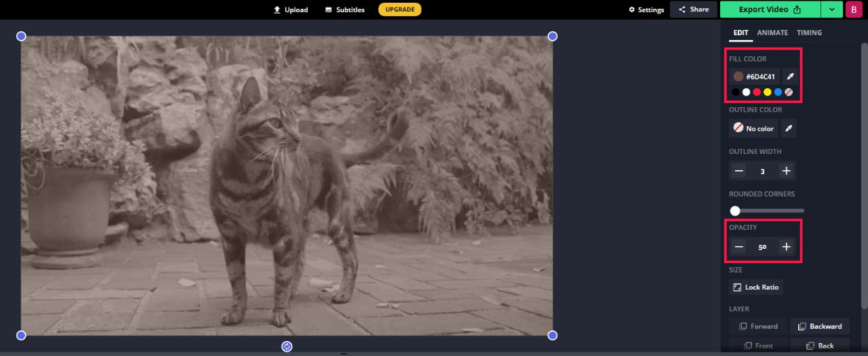Switch to the Timing tab
This screenshot has height=356, width=868.
coord(809,33)
